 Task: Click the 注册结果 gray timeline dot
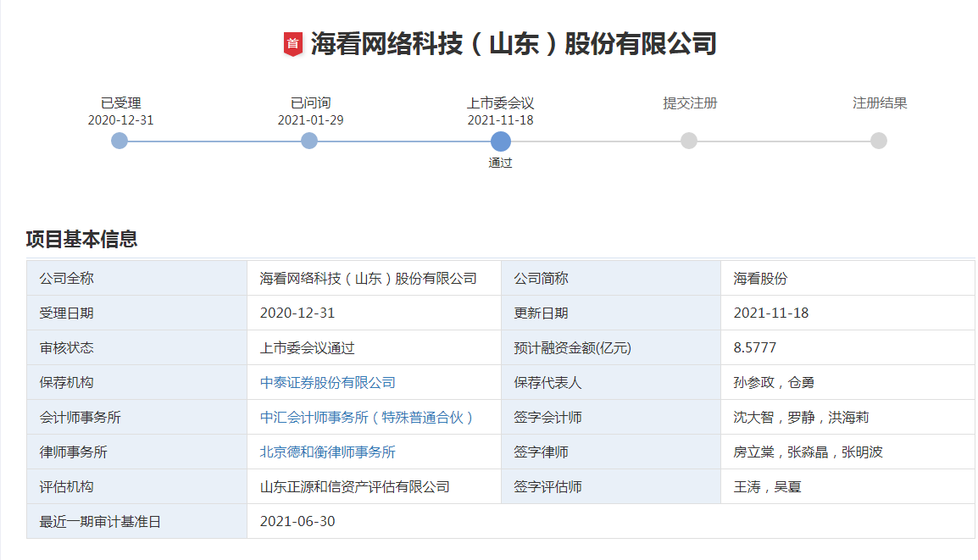[879, 141]
